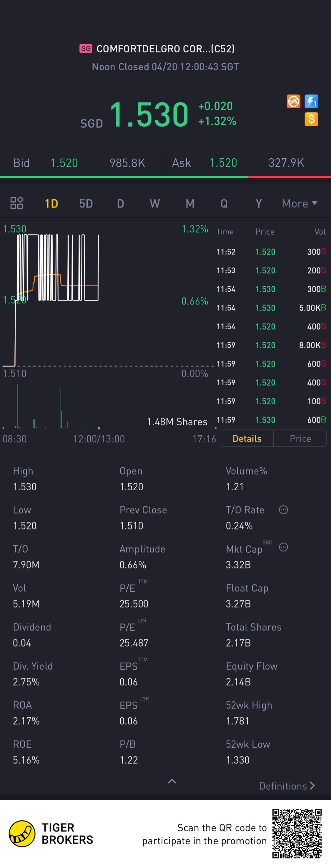Tap the 52wk Low value 1.330

(237, 761)
